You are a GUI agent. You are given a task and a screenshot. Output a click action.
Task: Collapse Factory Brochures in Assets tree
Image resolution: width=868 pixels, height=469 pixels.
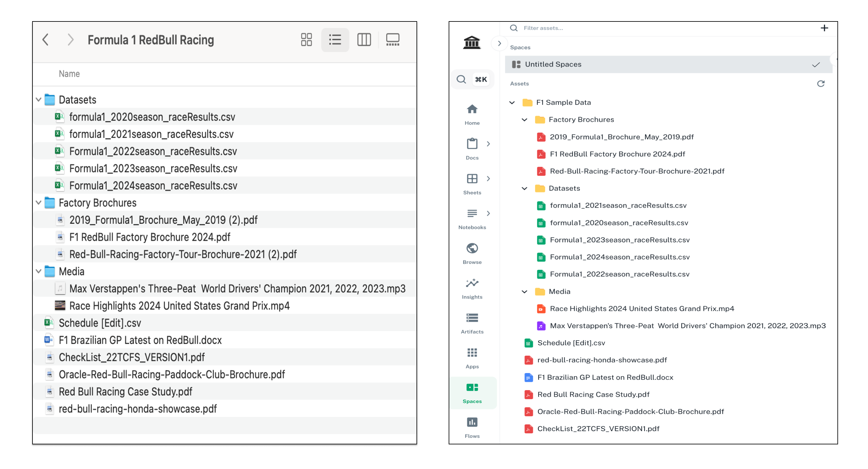[524, 120]
